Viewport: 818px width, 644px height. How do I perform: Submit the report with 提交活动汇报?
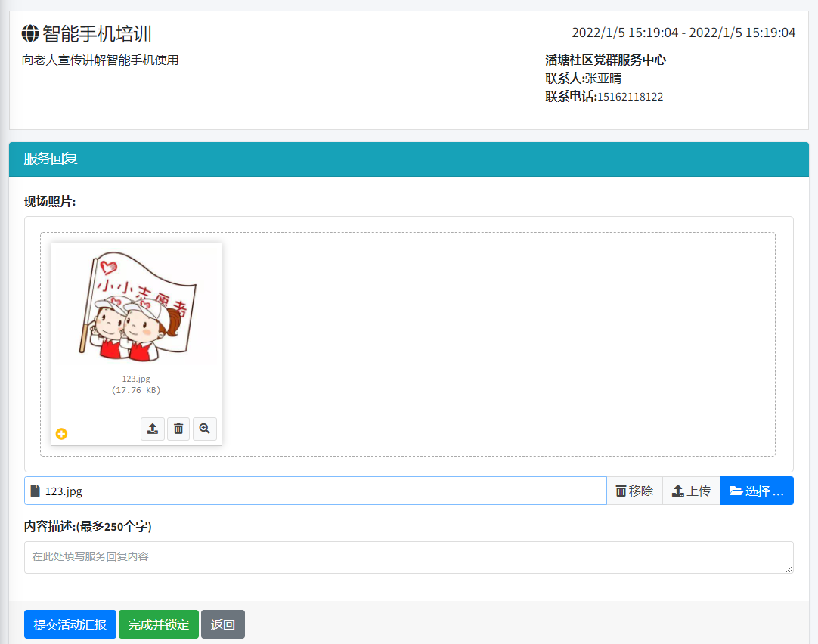[70, 624]
